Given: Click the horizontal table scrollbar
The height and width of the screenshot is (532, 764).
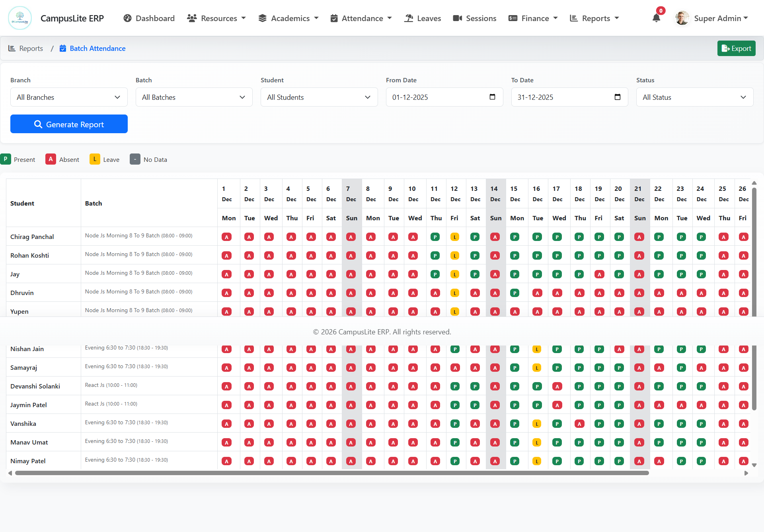Looking at the screenshot, I should tap(332, 473).
